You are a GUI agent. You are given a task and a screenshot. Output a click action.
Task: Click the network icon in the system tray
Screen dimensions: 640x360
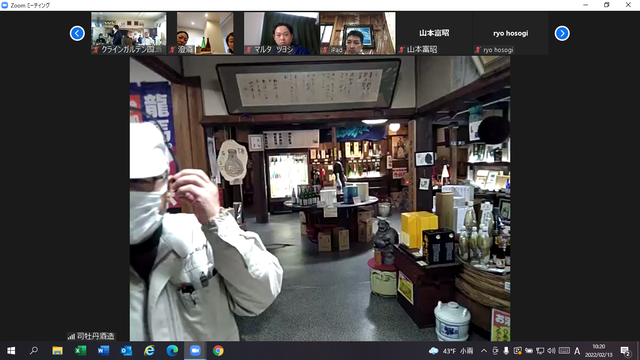pos(540,351)
